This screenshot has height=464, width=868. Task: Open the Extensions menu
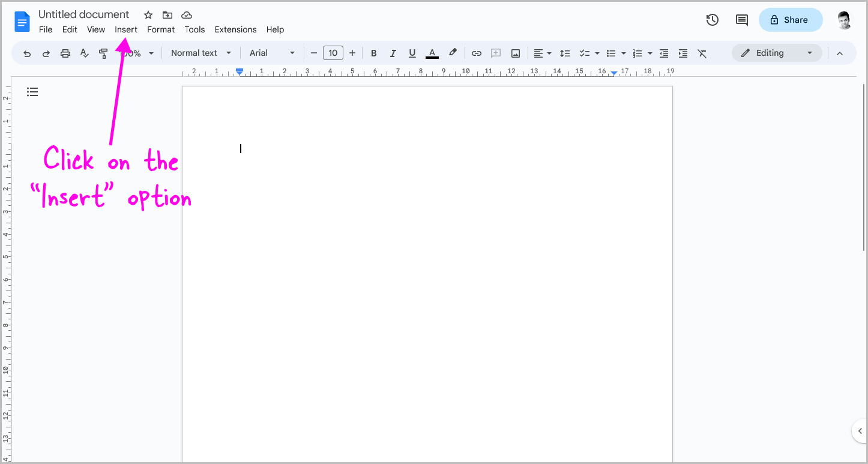(235, 29)
